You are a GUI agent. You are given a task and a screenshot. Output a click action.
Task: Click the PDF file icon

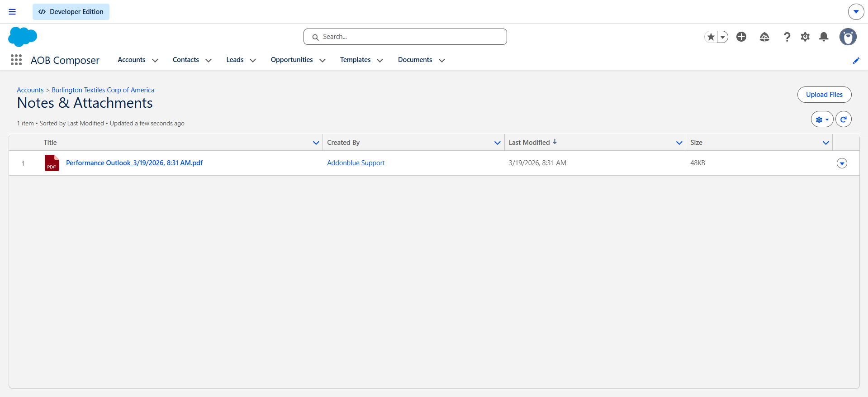(52, 163)
